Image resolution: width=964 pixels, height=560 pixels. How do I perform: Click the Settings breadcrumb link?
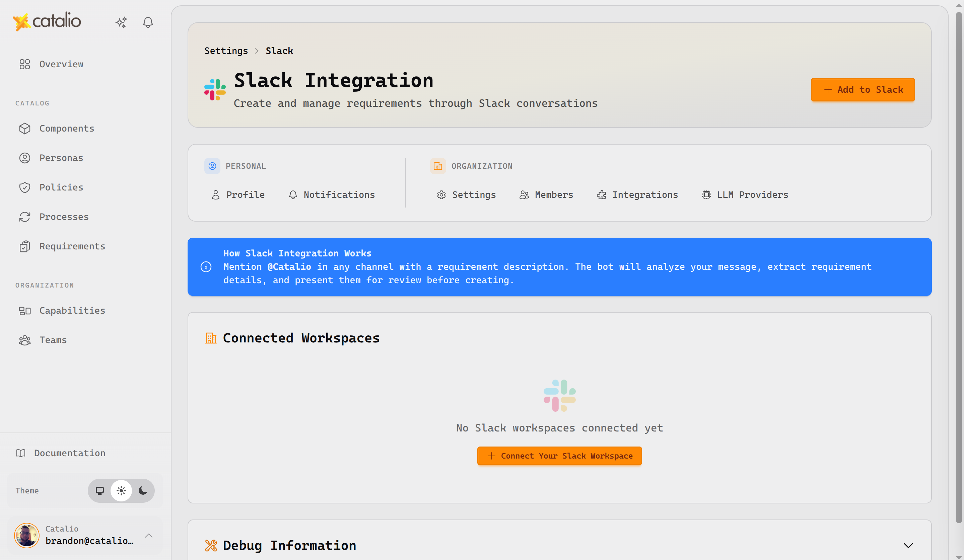226,51
